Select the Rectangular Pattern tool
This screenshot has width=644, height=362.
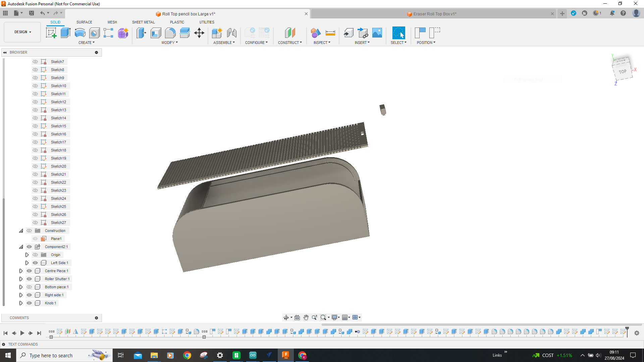(x=108, y=33)
